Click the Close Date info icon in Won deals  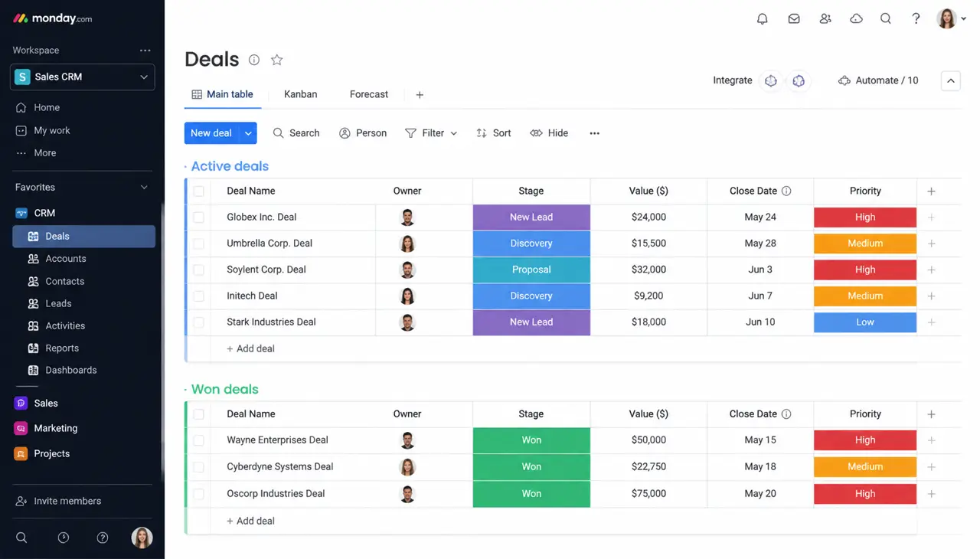(x=786, y=414)
